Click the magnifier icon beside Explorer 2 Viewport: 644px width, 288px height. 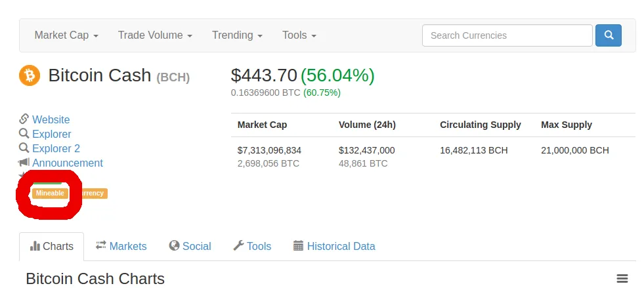(24, 148)
